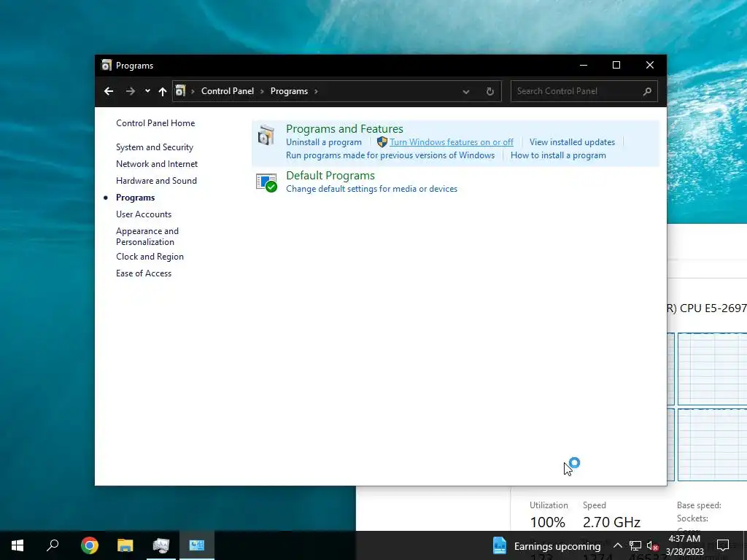
Task: Open User Accounts category
Action: click(144, 214)
